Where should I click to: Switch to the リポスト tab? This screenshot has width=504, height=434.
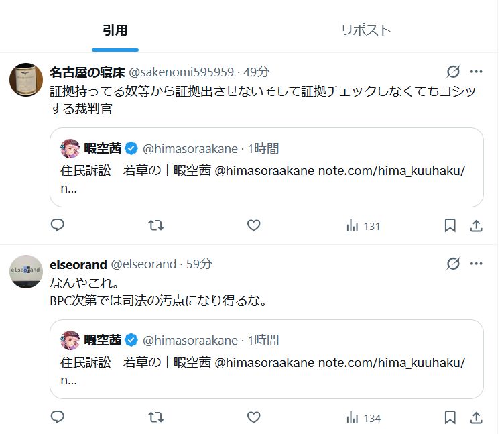tap(366, 30)
